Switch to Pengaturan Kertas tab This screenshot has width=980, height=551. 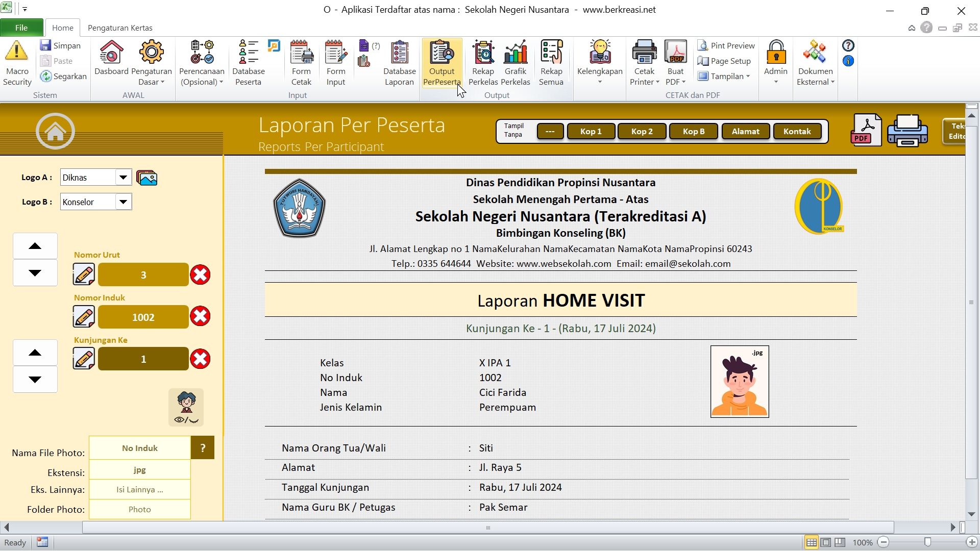coord(120,28)
